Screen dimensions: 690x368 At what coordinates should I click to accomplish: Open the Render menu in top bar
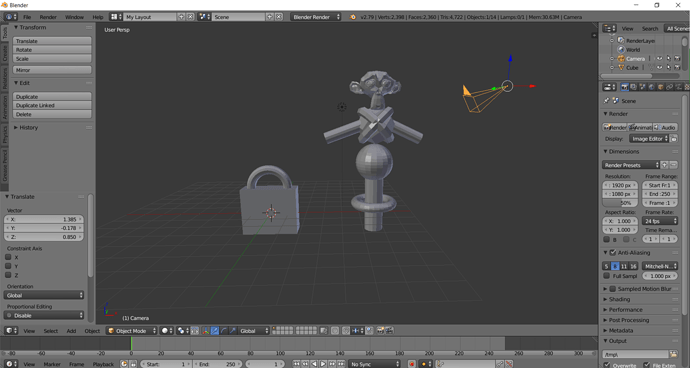pyautogui.click(x=48, y=17)
